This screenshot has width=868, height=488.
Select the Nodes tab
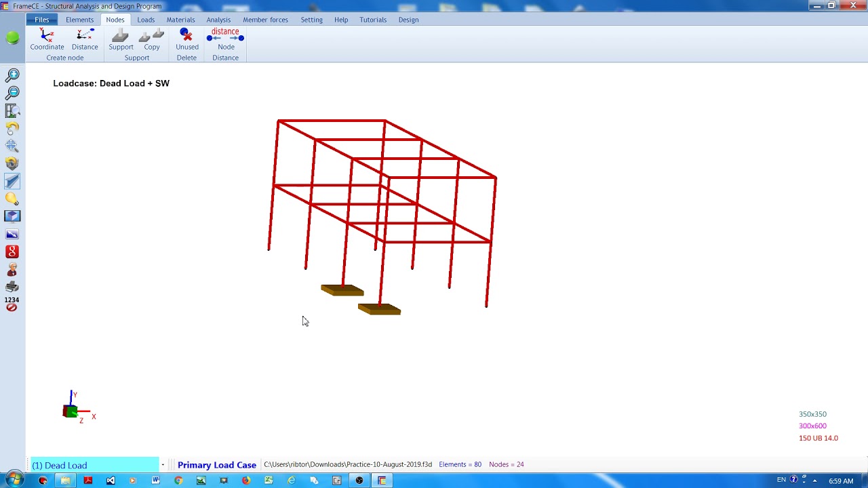click(115, 20)
